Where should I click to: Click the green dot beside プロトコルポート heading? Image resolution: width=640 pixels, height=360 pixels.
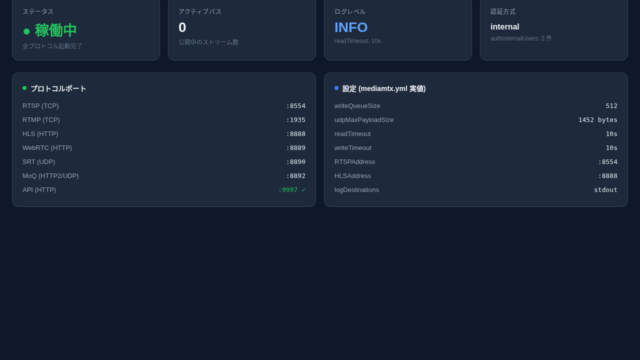(24, 88)
